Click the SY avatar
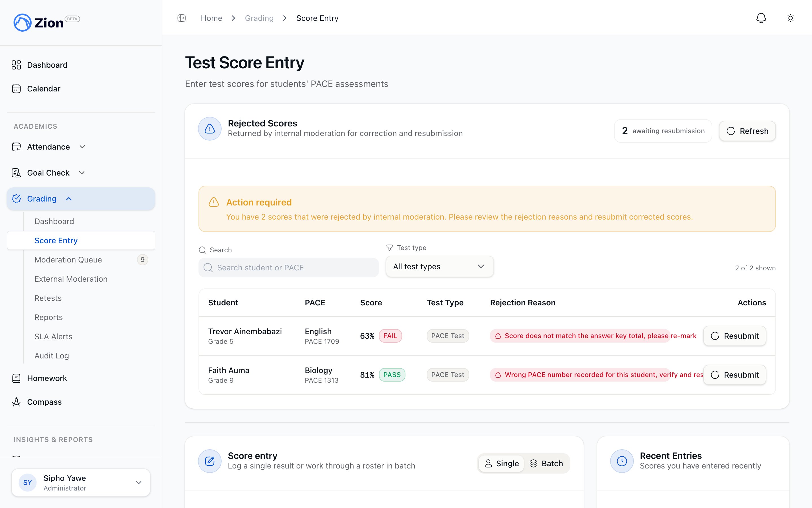The width and height of the screenshot is (812, 508). [x=28, y=483]
